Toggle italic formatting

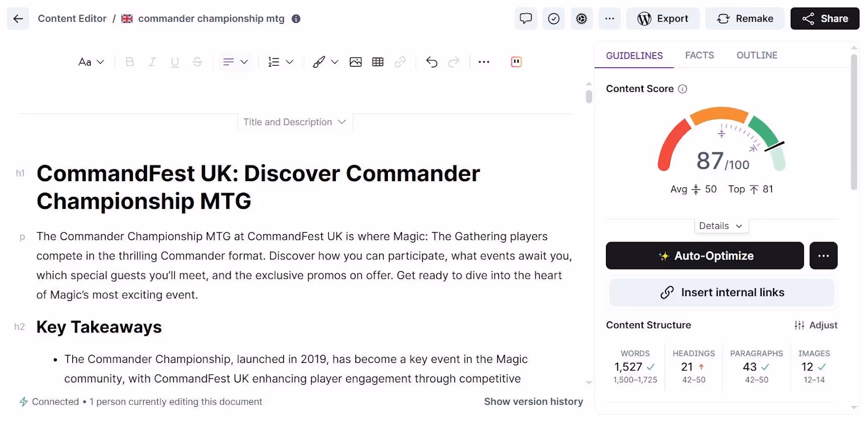(x=152, y=62)
